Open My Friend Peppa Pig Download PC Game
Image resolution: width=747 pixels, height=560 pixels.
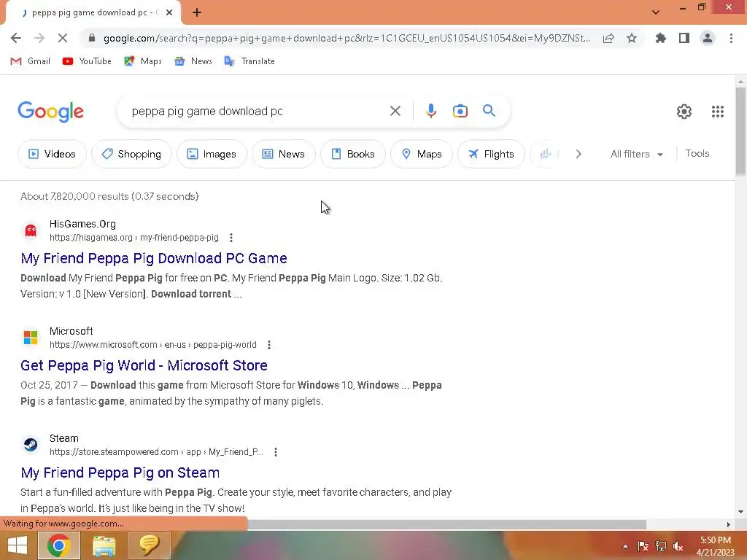[x=154, y=258]
